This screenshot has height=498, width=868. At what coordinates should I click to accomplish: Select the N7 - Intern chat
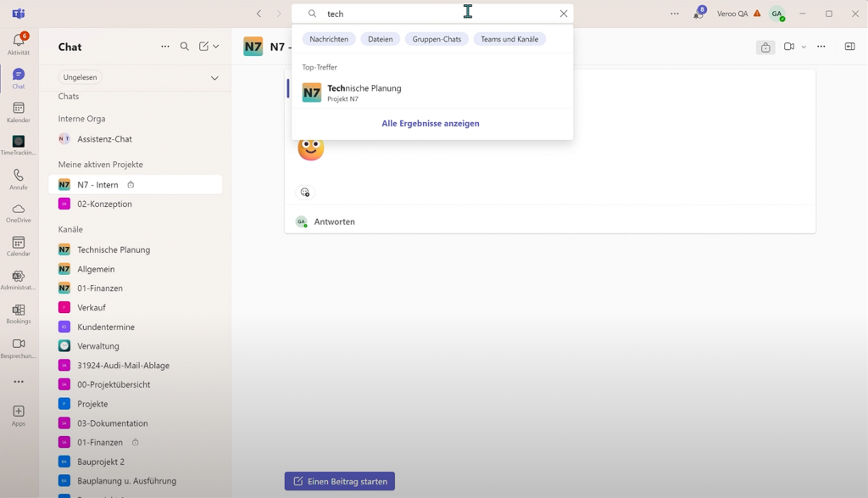pyautogui.click(x=136, y=184)
